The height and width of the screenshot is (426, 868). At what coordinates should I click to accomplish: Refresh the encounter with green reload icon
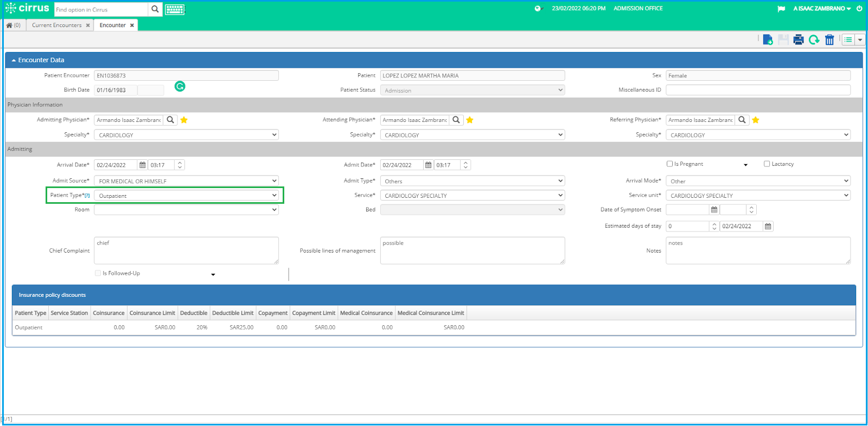pyautogui.click(x=814, y=40)
